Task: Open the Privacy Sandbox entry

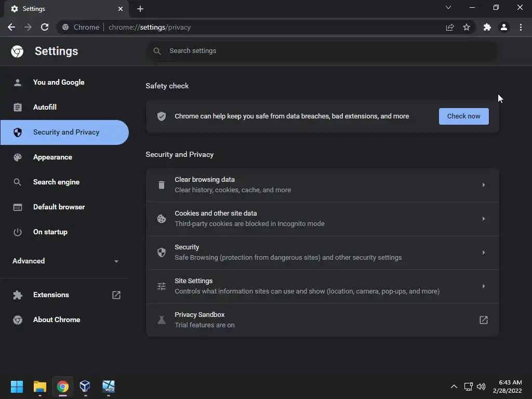Action: coord(322,320)
